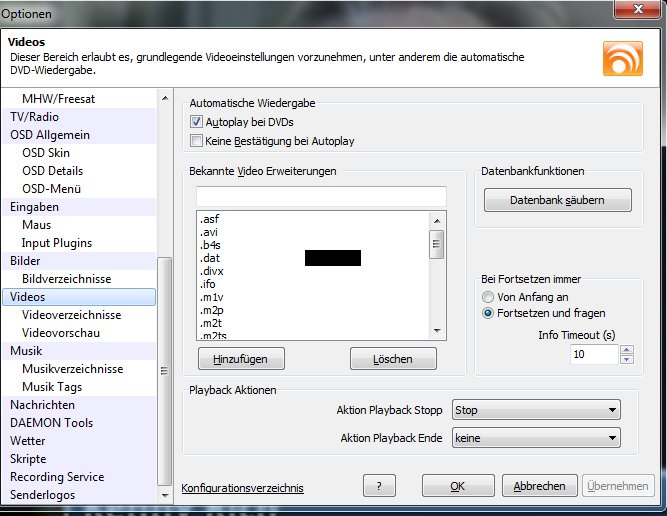Confirm with the OK button
The height and width of the screenshot is (516, 667).
click(x=458, y=486)
